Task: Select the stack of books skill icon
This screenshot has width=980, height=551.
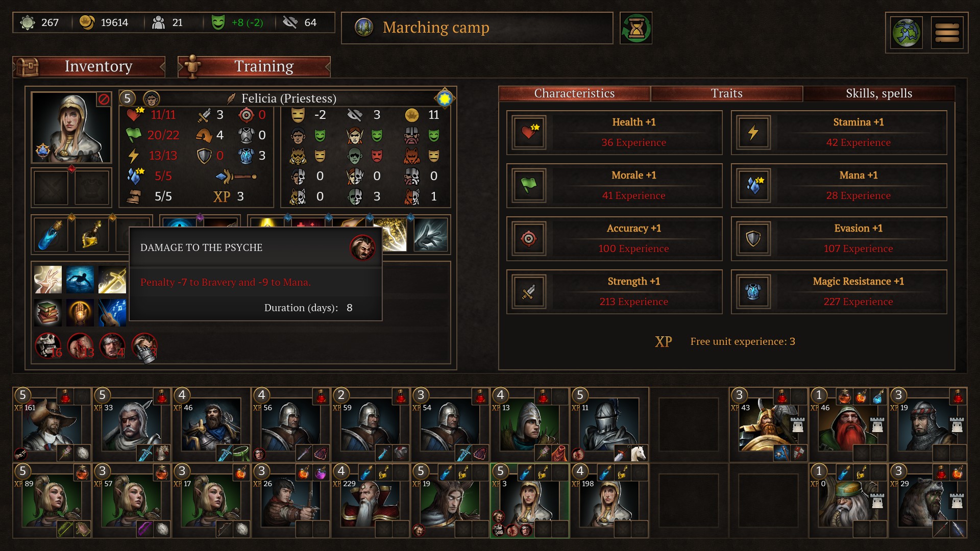Action: 48,312
